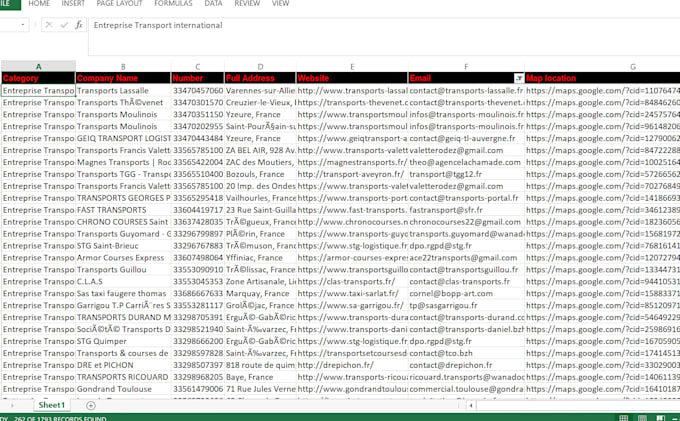
Task: Select column G header
Action: [x=603, y=66]
